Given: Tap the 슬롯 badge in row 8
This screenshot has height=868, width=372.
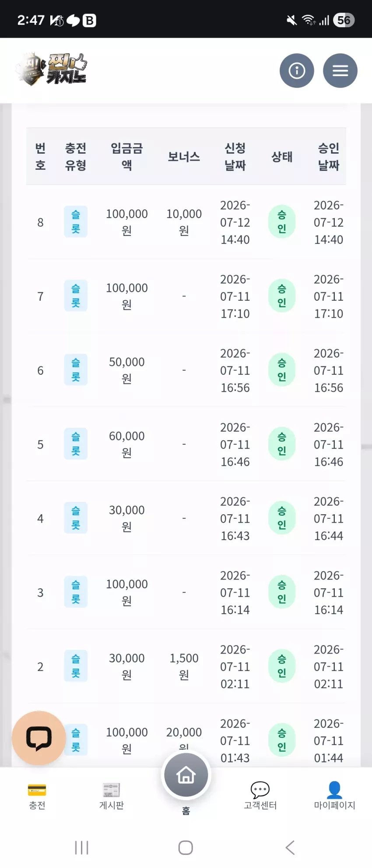Looking at the screenshot, I should 76,222.
